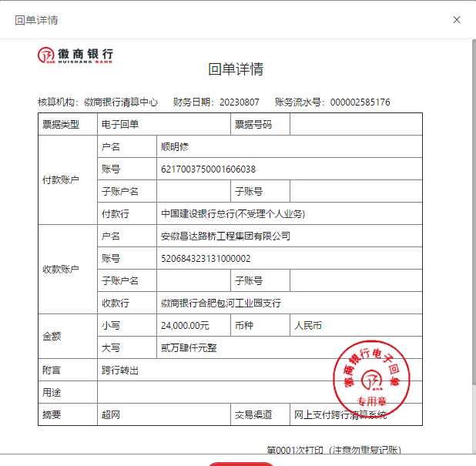Close the 回单详情 dialog with the X
This screenshot has height=466, width=476.
(457, 20)
